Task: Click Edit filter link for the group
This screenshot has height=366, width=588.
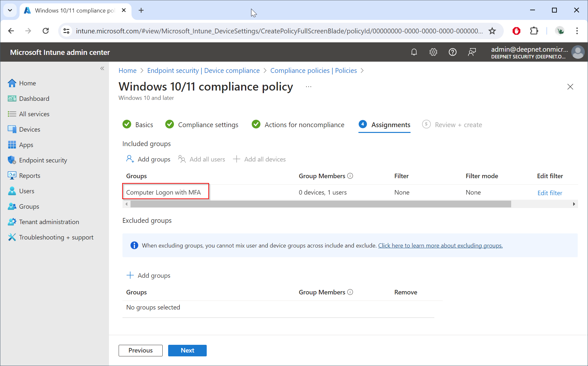Action: [550, 193]
